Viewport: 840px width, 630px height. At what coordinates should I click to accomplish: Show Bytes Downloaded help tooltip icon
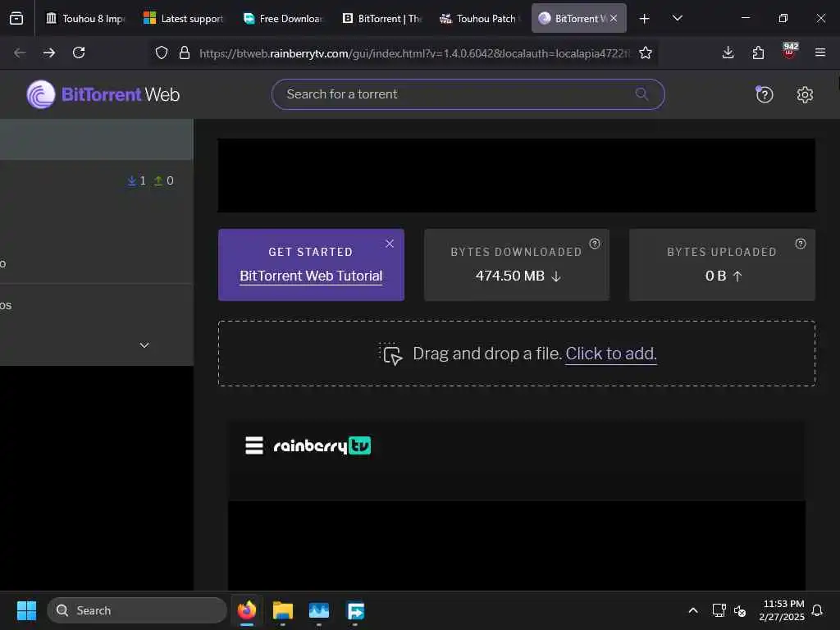pyautogui.click(x=595, y=244)
